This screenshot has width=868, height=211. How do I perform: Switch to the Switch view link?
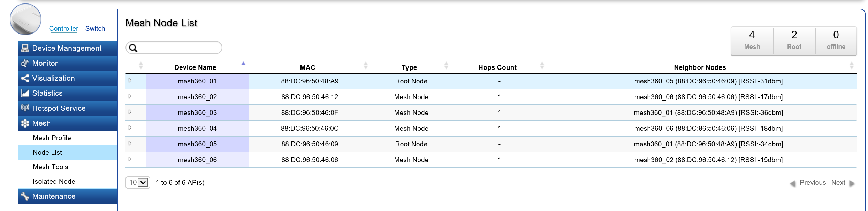95,29
